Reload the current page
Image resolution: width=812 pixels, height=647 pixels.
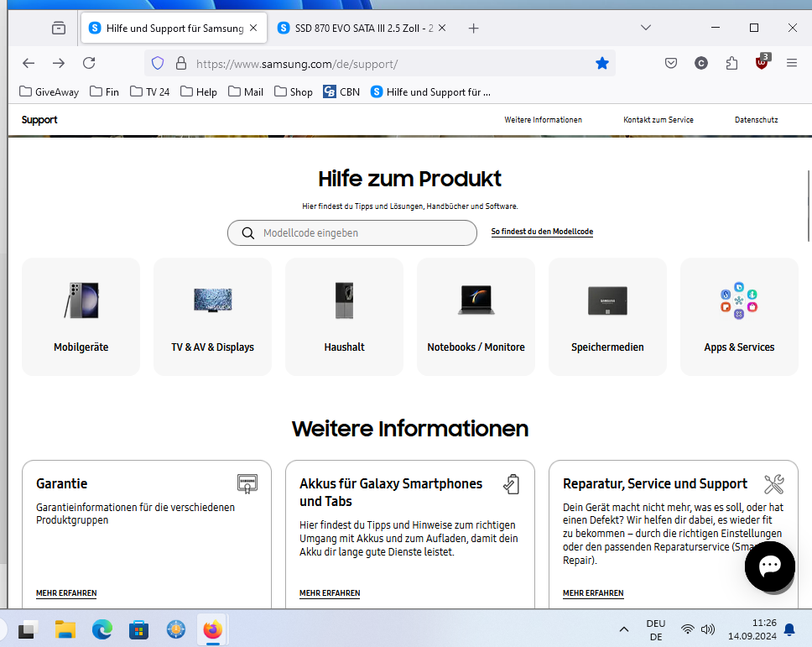[89, 63]
